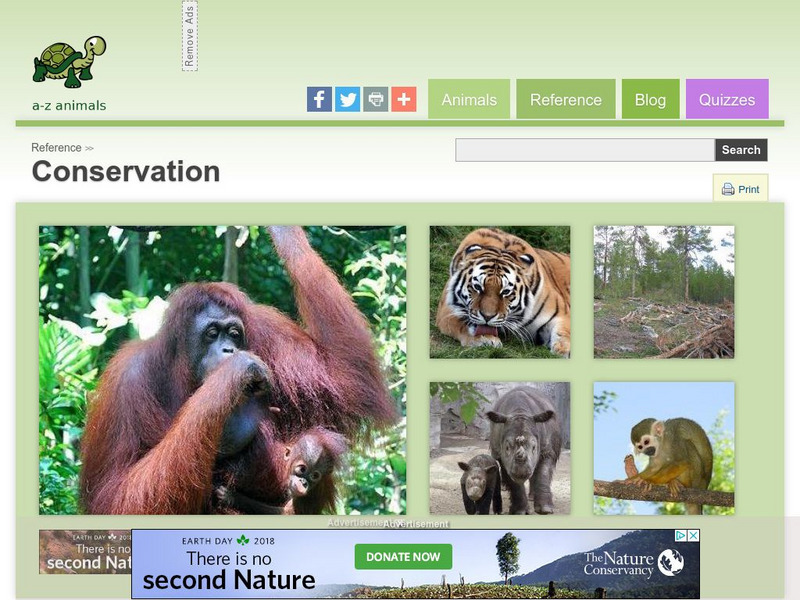Image resolution: width=800 pixels, height=600 pixels.
Task: Click the AdChoices triangle icon on banner
Action: (681, 536)
